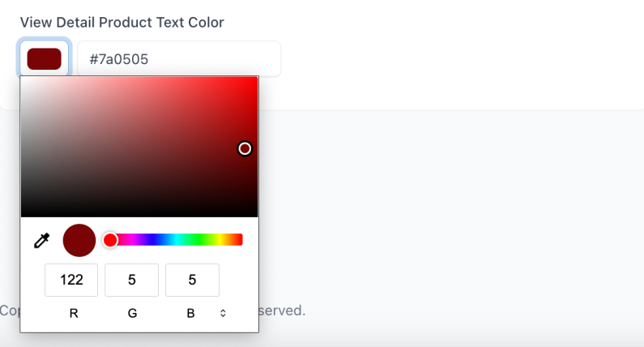This screenshot has height=347, width=644.
Task: Click the R label under the red field
Action: [74, 313]
